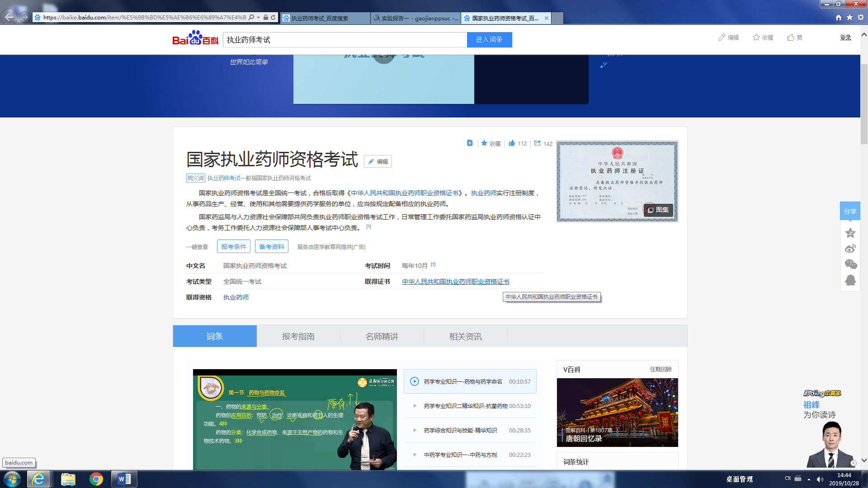This screenshot has height=488, width=868.
Task: Click the thumbs-up like icon showing 112
Action: coord(512,143)
